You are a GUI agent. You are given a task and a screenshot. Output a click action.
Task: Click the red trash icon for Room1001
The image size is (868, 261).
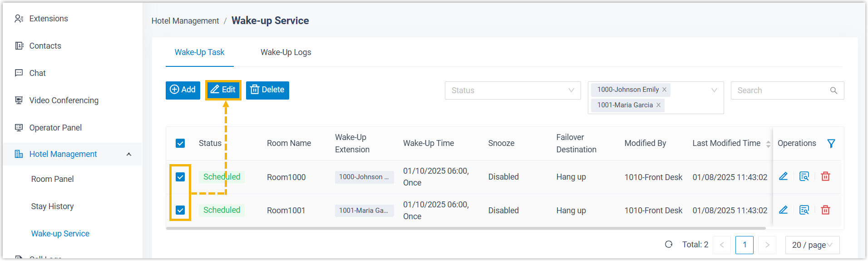coord(825,210)
